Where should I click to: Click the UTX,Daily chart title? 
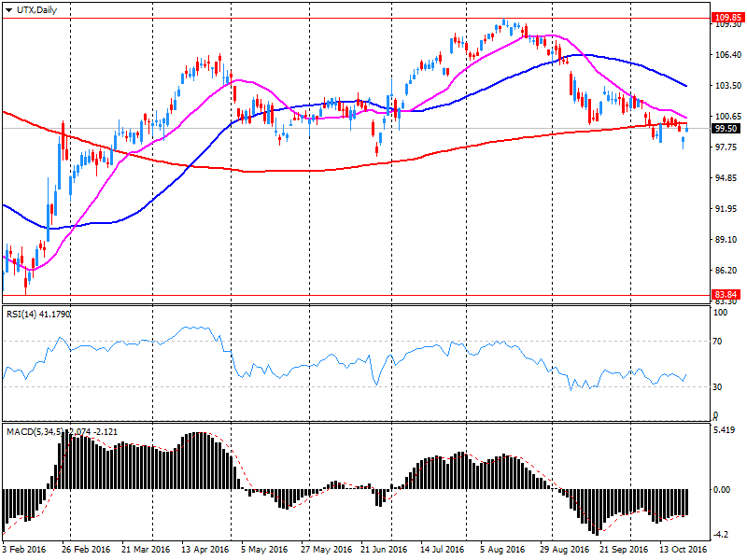(x=36, y=10)
